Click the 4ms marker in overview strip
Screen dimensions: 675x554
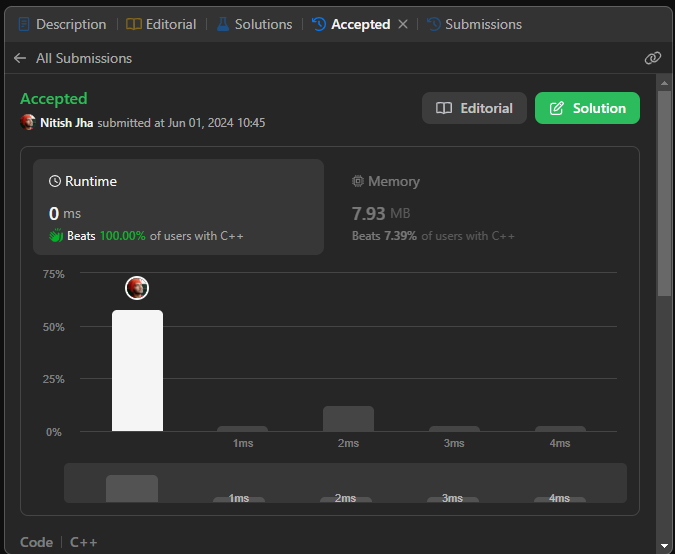tap(560, 498)
